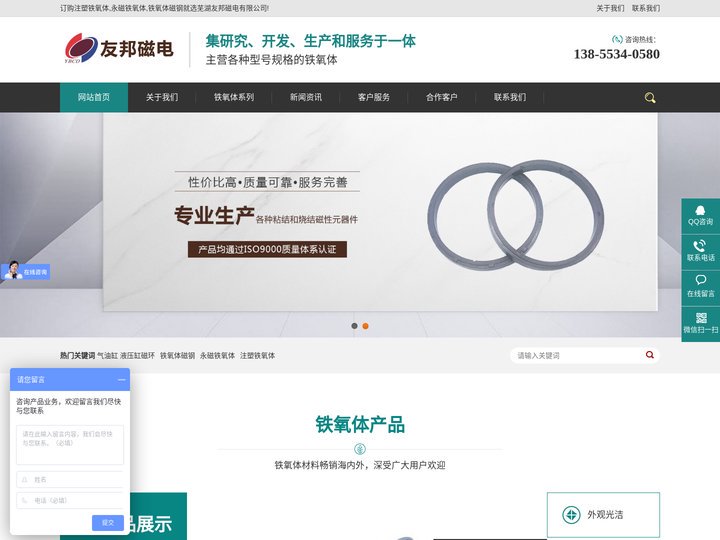
Task: Open the 联系电话 sidebar item
Action: tap(700, 252)
